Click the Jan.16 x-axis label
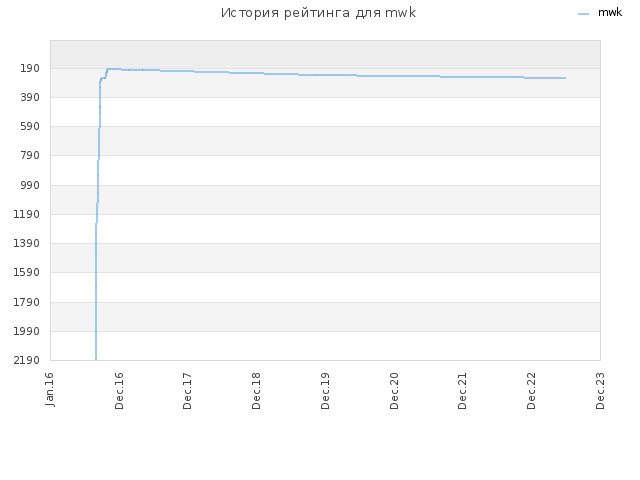 49,389
